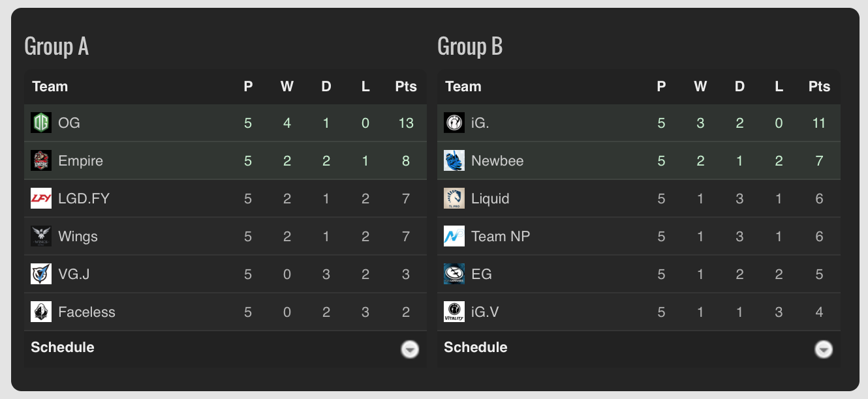
Task: Click the Team NP logo
Action: 454,236
